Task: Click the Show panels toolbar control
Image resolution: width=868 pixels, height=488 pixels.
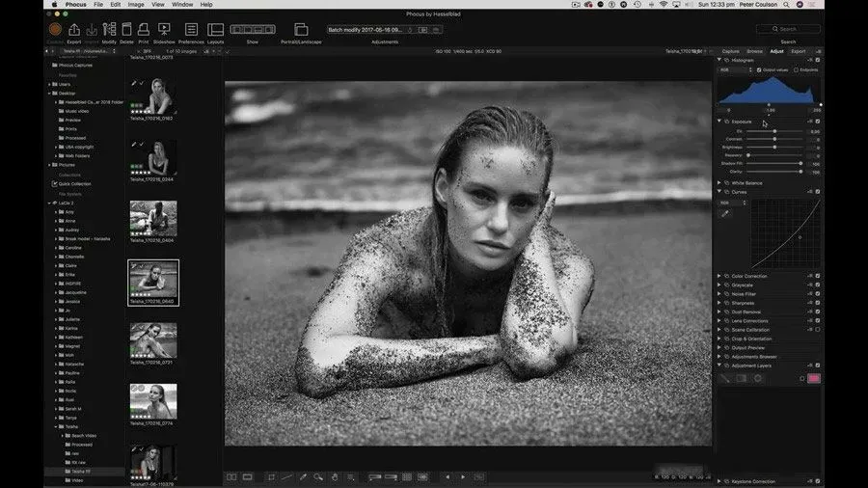Action: pos(253,29)
